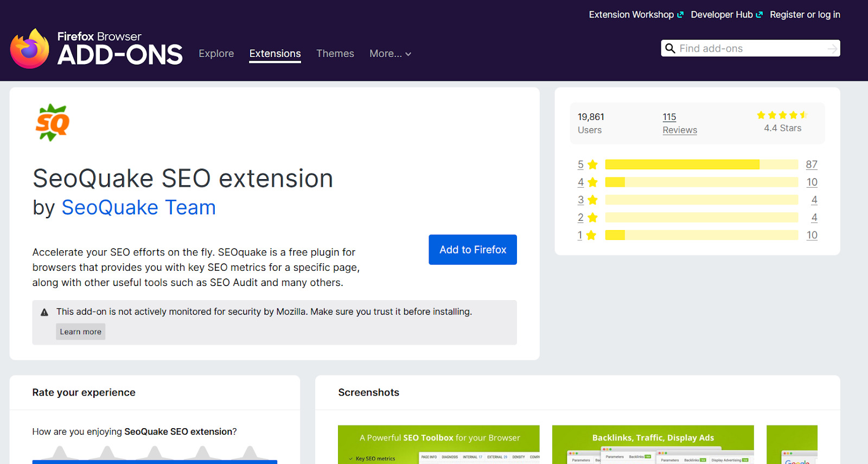
Task: Click the star icon next to 4
Action: click(592, 182)
